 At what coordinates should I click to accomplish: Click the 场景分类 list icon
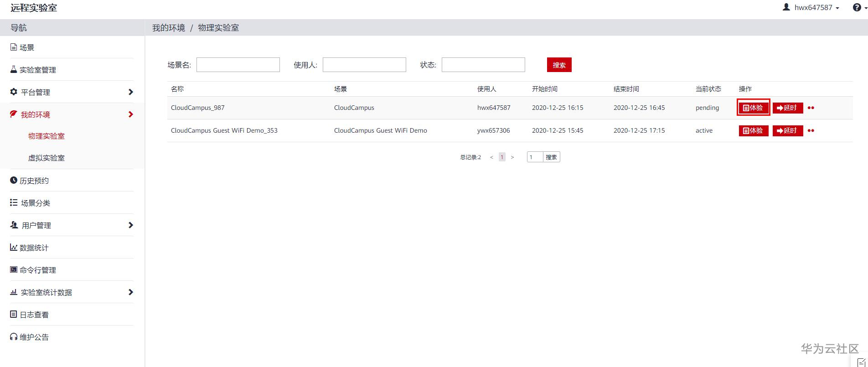pos(14,202)
